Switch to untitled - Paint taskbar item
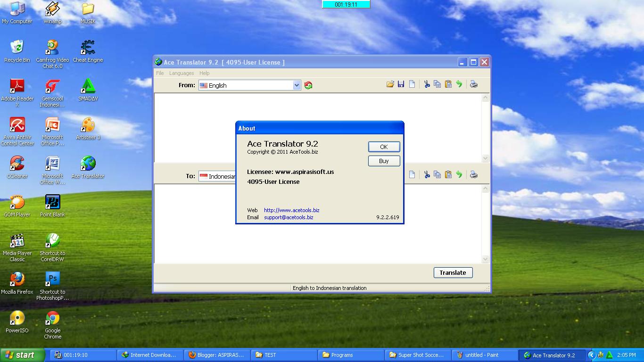This screenshot has width=644, height=362. point(485,355)
